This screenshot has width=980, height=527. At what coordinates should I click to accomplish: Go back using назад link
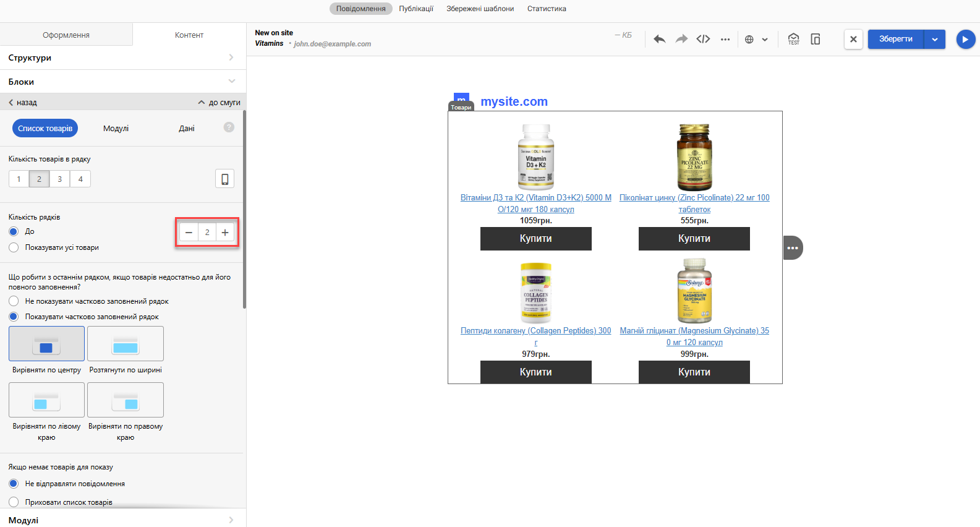point(23,102)
